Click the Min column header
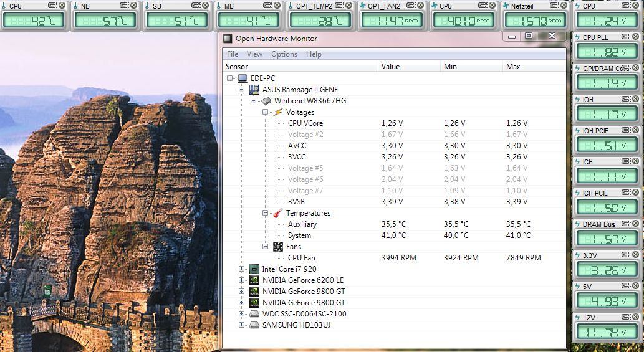Image resolution: width=644 pixels, height=352 pixels. [471, 67]
